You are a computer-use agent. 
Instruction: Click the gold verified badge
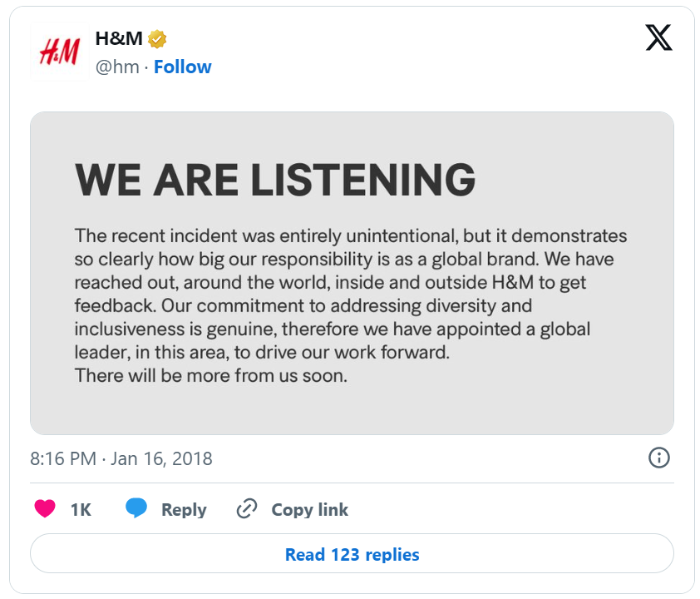tap(158, 39)
